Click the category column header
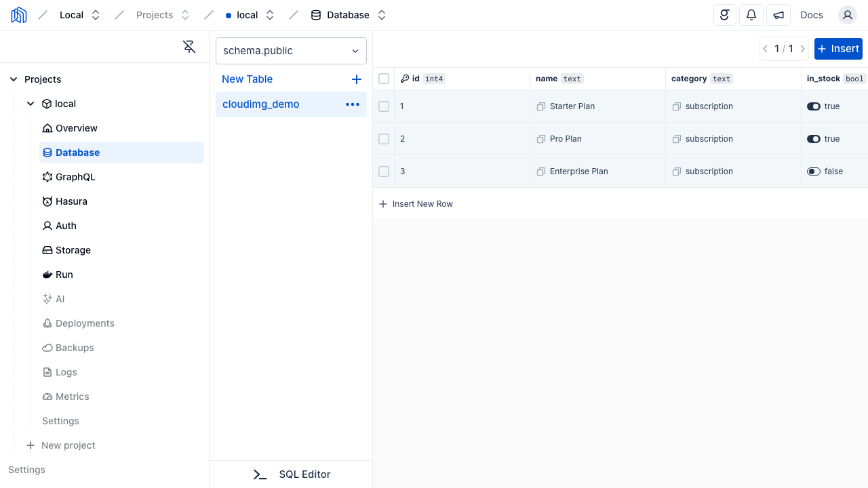The image size is (868, 488). [733, 79]
